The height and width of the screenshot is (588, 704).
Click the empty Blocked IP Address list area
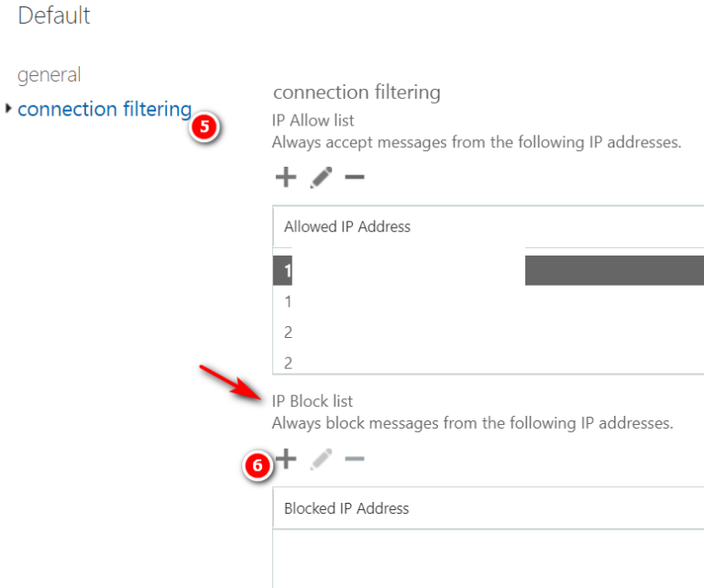[488, 559]
